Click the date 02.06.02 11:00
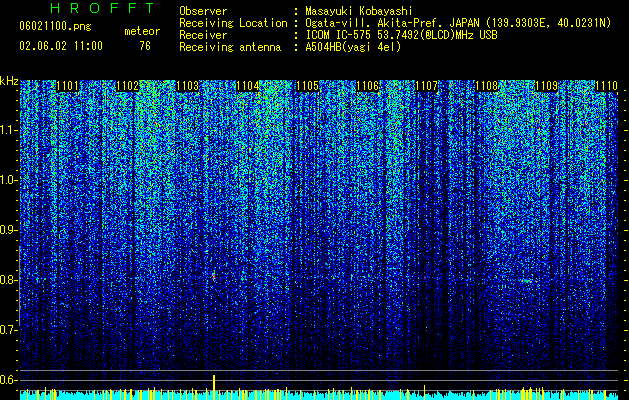Viewport: 629px width, 400px height. tap(61, 46)
